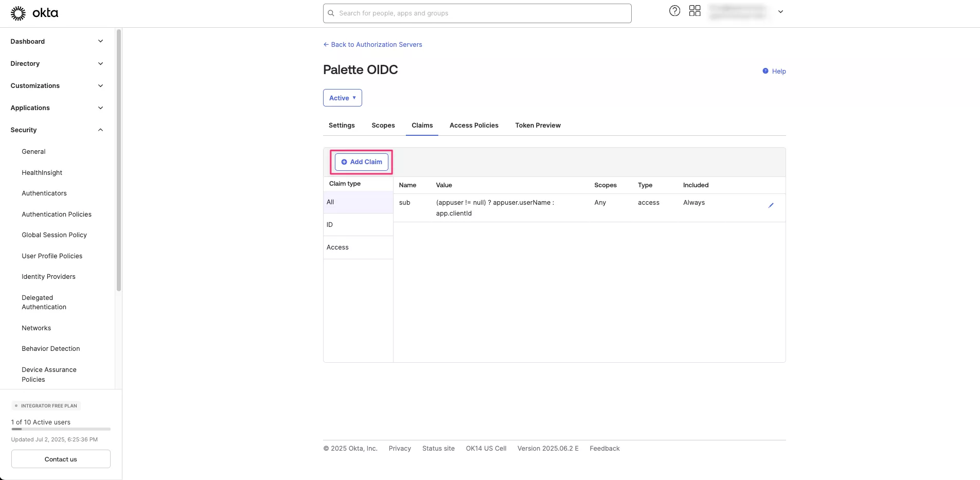980x480 pixels.
Task: Click the blue Help info icon
Action: (x=765, y=71)
